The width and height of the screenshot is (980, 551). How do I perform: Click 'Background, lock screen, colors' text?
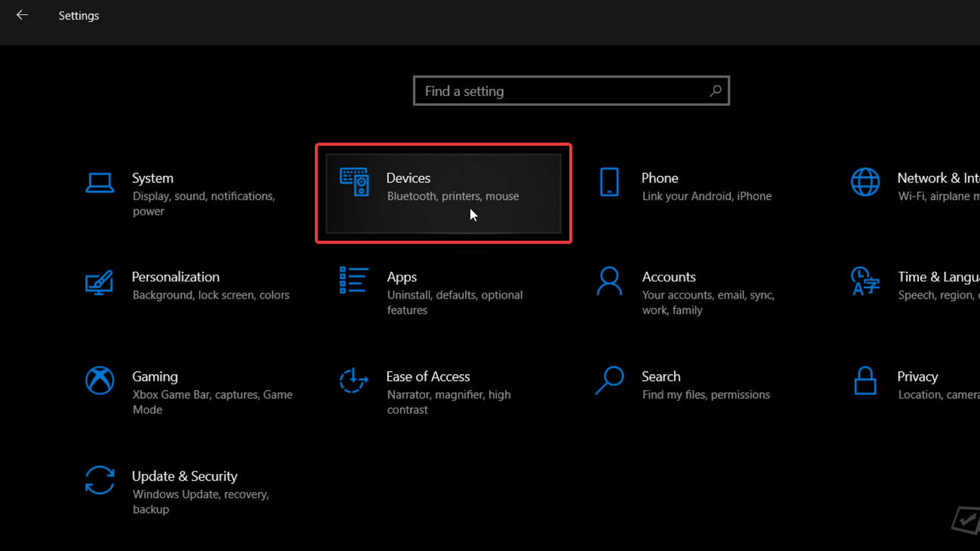click(x=211, y=295)
